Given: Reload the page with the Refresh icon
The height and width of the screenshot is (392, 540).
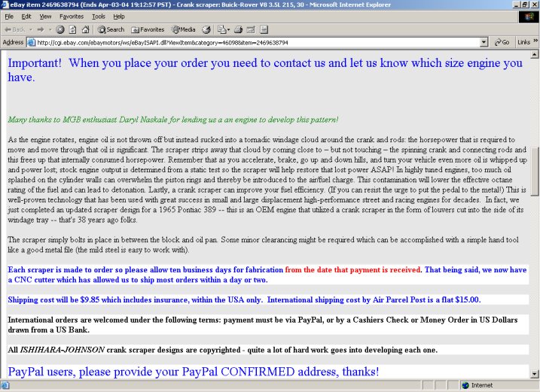Looking at the screenshot, I should coord(72,29).
